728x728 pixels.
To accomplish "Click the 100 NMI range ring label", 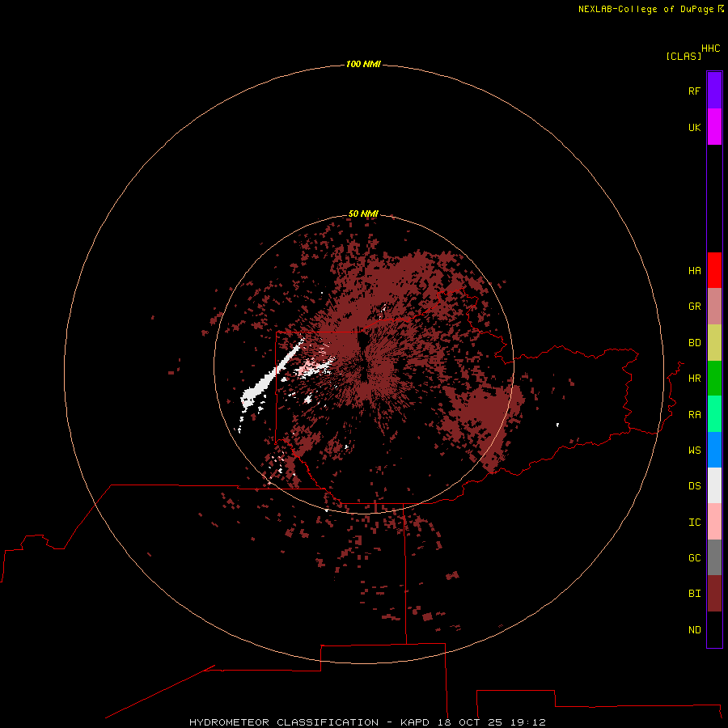I will 363,64.
